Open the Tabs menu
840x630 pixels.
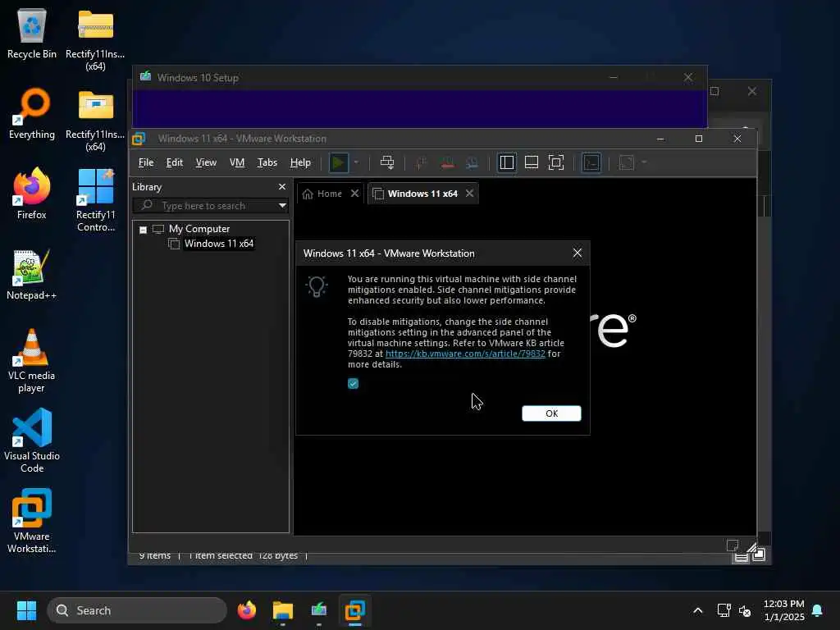coord(267,162)
